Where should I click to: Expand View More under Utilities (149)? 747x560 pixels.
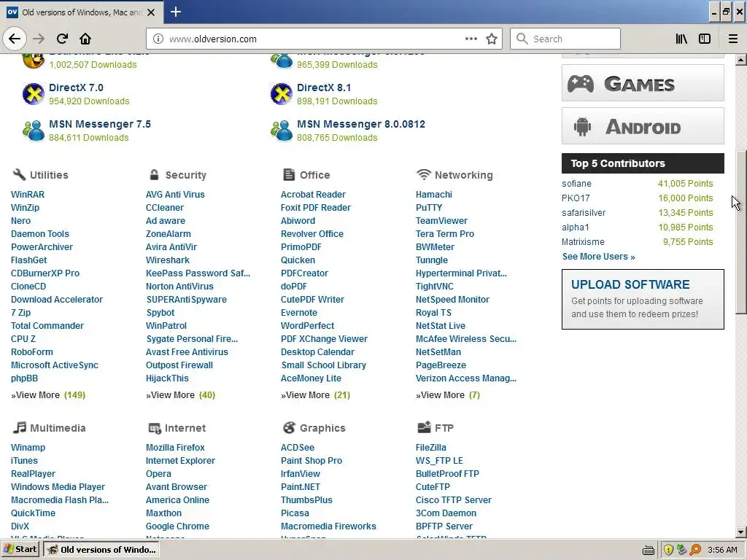click(48, 395)
